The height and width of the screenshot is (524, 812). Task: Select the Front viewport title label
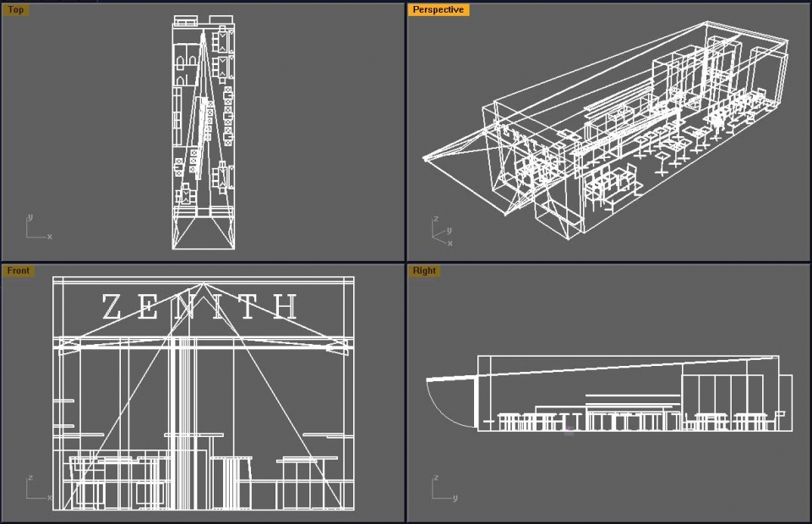click(x=19, y=271)
